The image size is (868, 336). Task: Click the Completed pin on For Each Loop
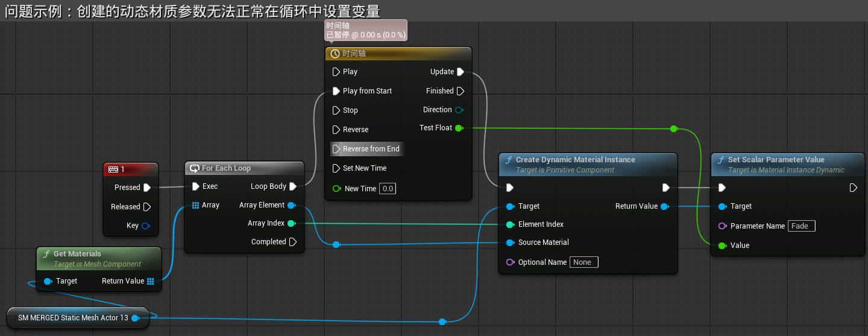click(293, 242)
